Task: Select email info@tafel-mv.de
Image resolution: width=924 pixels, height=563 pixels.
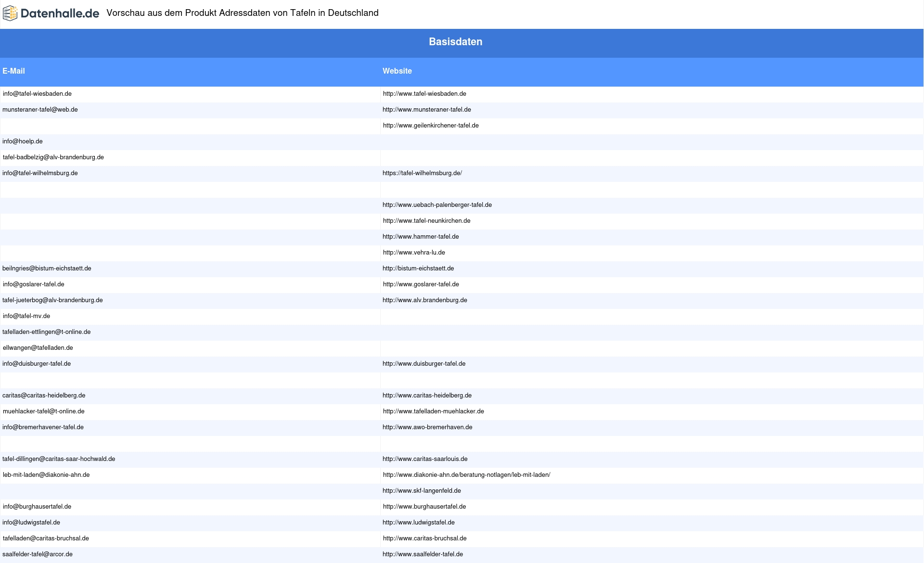Action: tap(26, 316)
